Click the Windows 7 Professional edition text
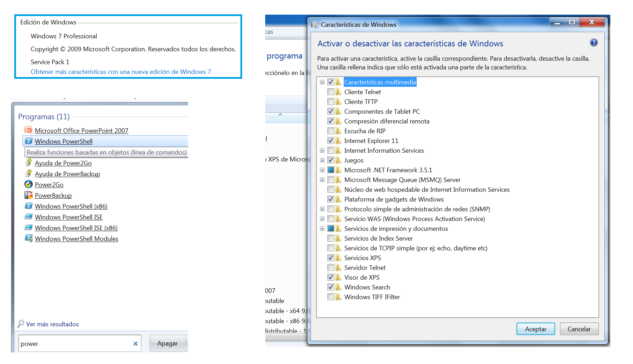 tap(64, 36)
